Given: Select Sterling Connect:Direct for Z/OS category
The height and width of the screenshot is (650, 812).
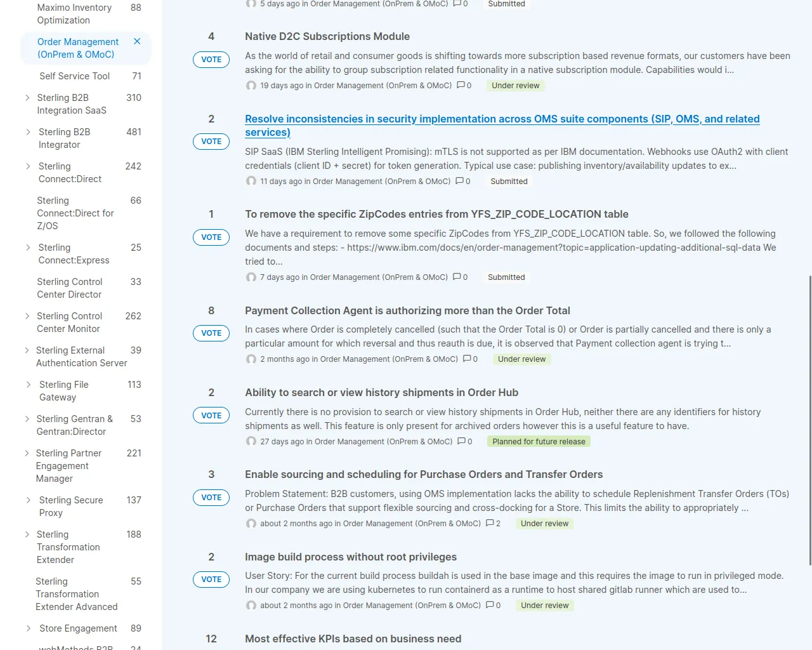Looking at the screenshot, I should (x=75, y=213).
